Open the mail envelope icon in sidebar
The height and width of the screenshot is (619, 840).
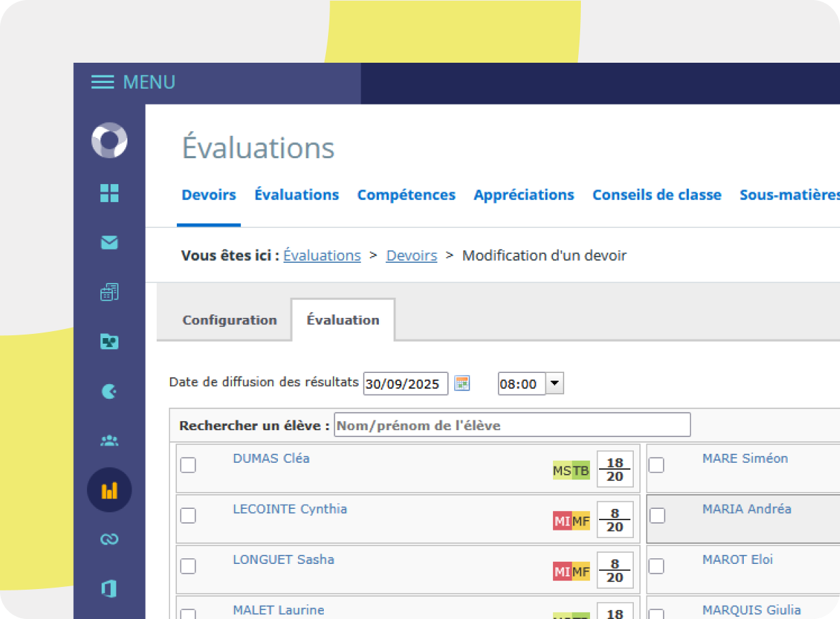109,243
